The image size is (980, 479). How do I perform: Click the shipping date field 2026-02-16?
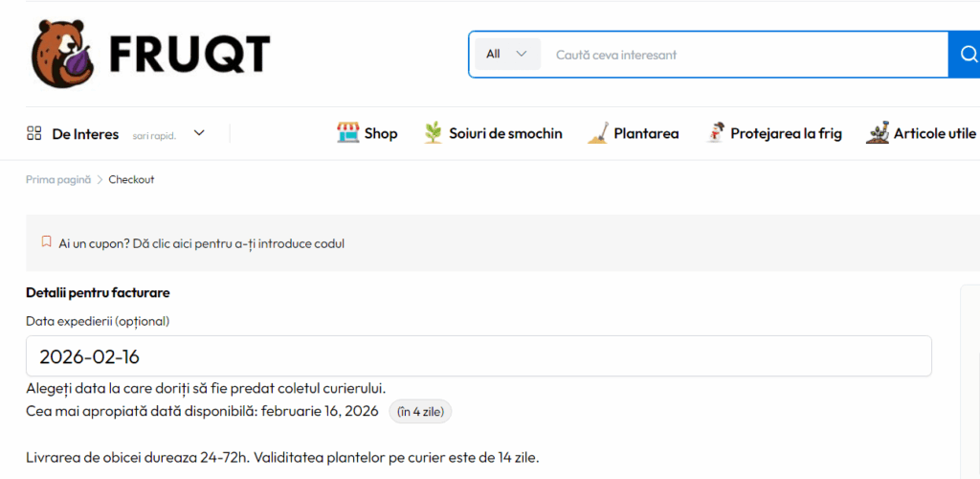(479, 356)
